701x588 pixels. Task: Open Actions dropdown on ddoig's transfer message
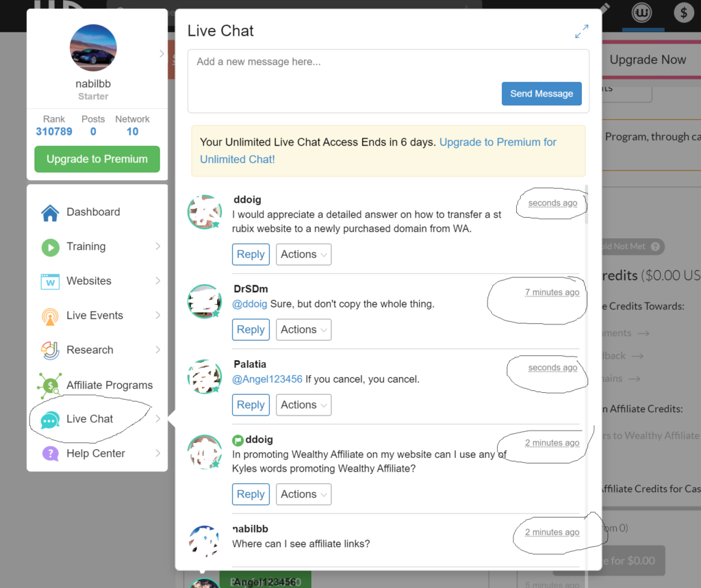pos(303,255)
